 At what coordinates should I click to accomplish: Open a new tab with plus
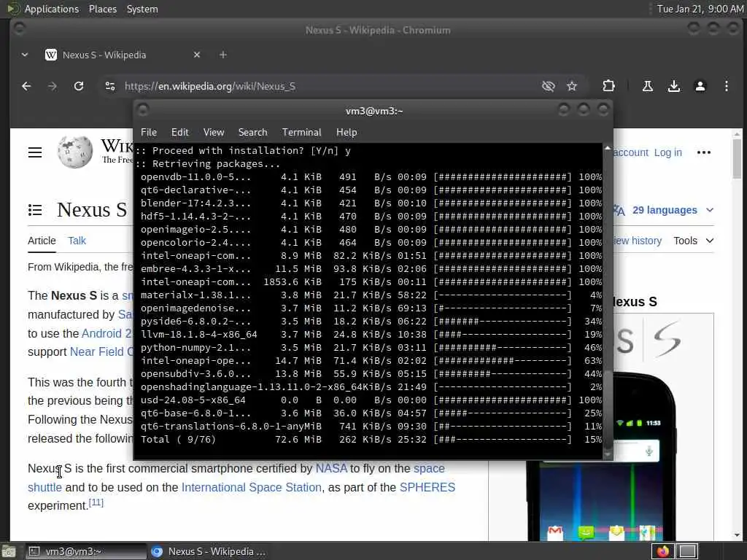(223, 55)
